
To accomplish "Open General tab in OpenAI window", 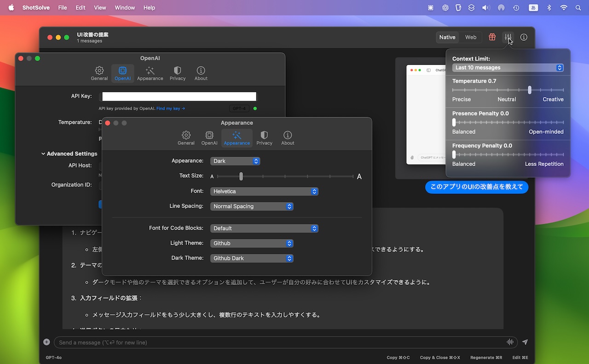I will tap(99, 73).
